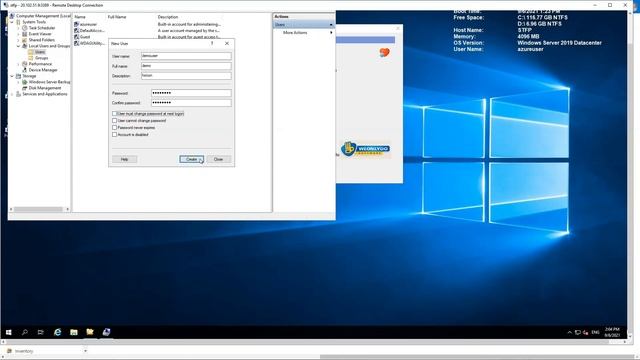Switch to the highlighted folder taskbar app
This screenshot has height=360, width=640.
pyautogui.click(x=90, y=332)
